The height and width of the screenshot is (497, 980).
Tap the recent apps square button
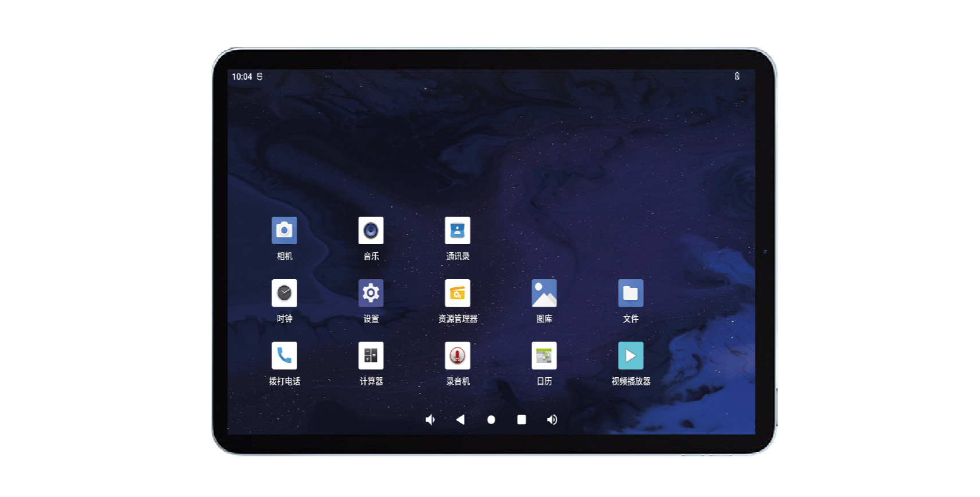[x=521, y=420]
